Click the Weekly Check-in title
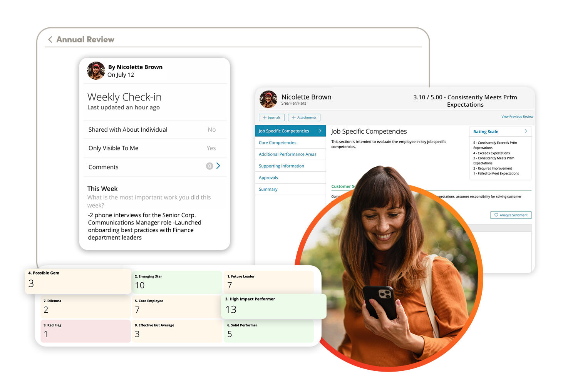This screenshot has width=568, height=392. pos(124,97)
